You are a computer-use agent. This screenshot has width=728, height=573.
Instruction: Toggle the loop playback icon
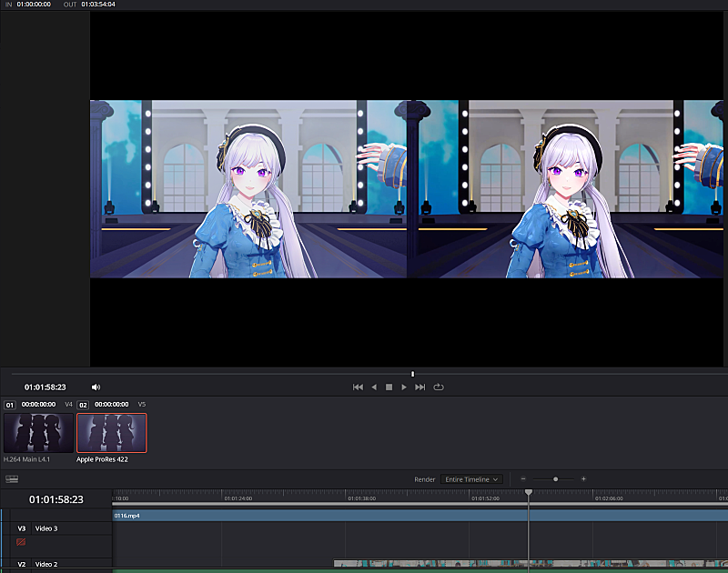[439, 387]
